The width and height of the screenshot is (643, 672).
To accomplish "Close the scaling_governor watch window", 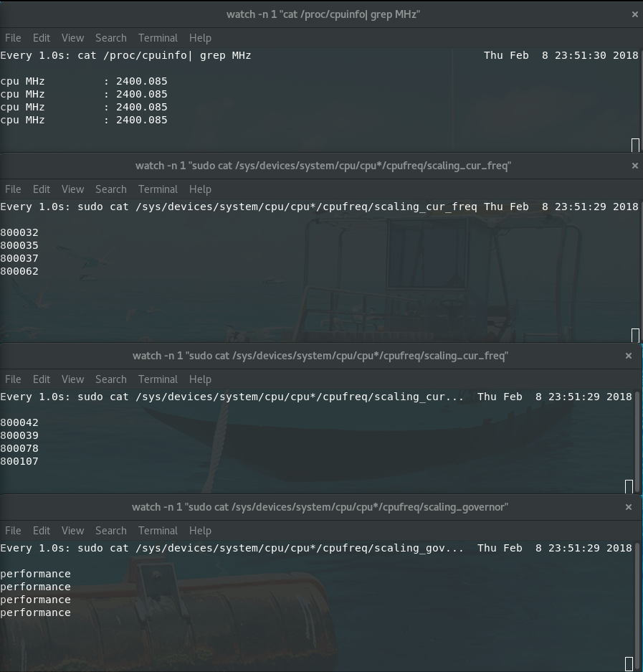I will 629,507.
